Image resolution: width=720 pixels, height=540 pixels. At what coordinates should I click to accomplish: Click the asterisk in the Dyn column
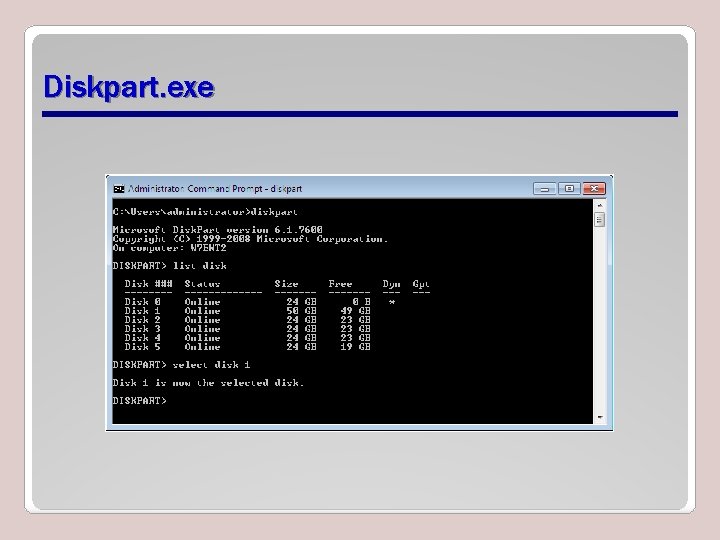coord(392,302)
